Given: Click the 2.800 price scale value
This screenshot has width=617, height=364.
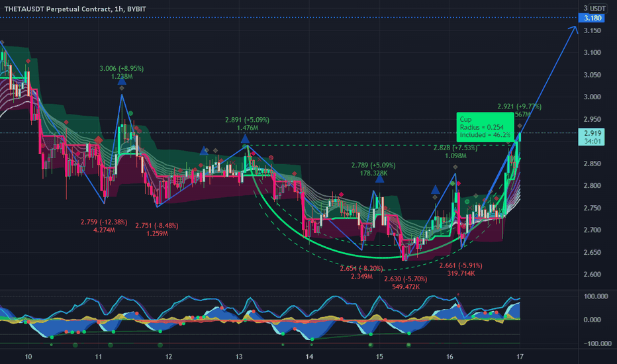Looking at the screenshot, I should 593,186.
